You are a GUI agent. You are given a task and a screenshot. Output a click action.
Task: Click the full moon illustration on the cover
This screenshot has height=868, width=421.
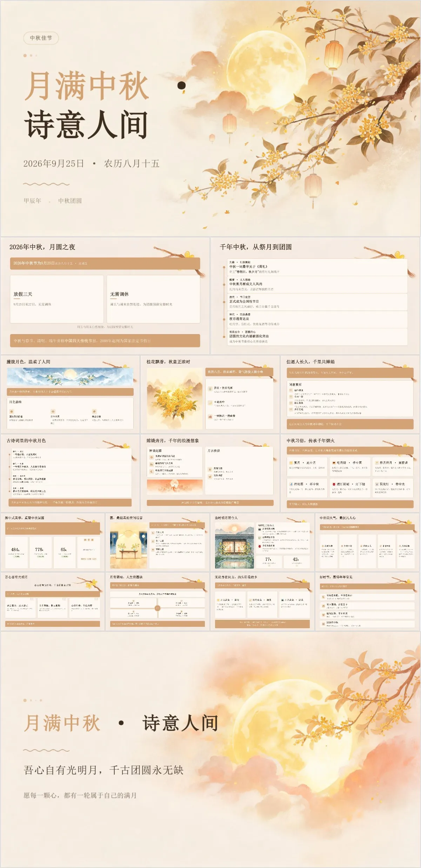[x=266, y=70]
